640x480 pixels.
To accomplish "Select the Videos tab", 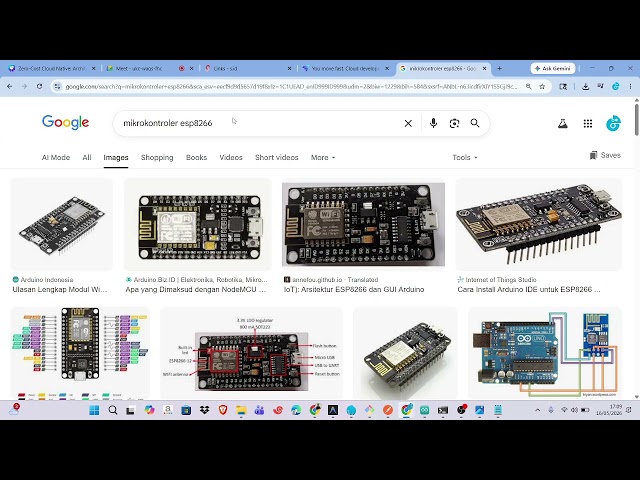I will click(x=231, y=158).
